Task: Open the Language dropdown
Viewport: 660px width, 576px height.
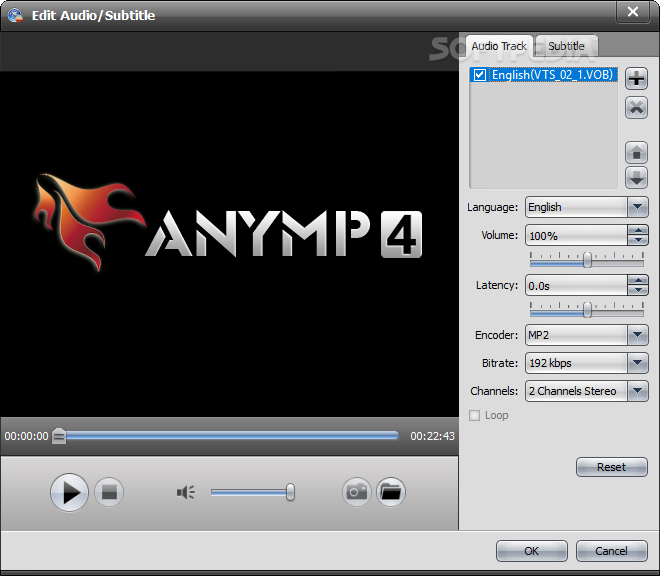Action: pyautogui.click(x=637, y=207)
